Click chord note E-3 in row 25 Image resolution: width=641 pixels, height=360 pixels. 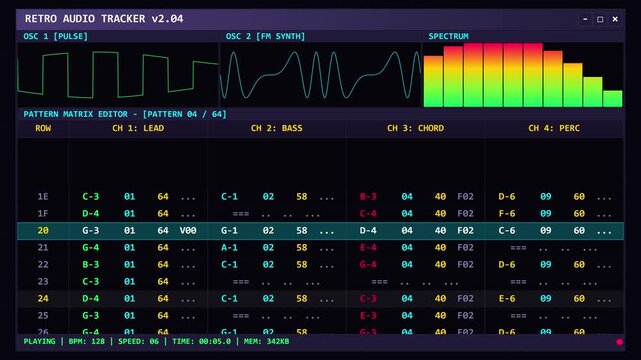368,316
